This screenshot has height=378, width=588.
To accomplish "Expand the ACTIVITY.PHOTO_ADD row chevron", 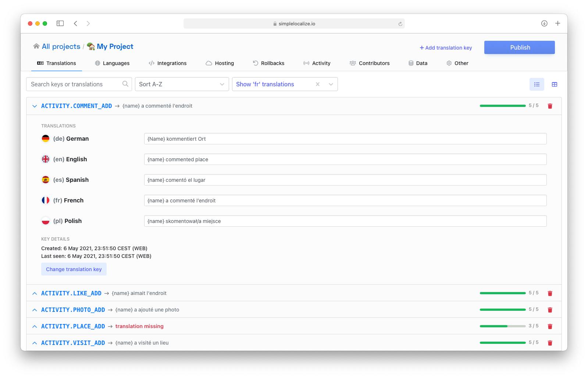I will [35, 310].
